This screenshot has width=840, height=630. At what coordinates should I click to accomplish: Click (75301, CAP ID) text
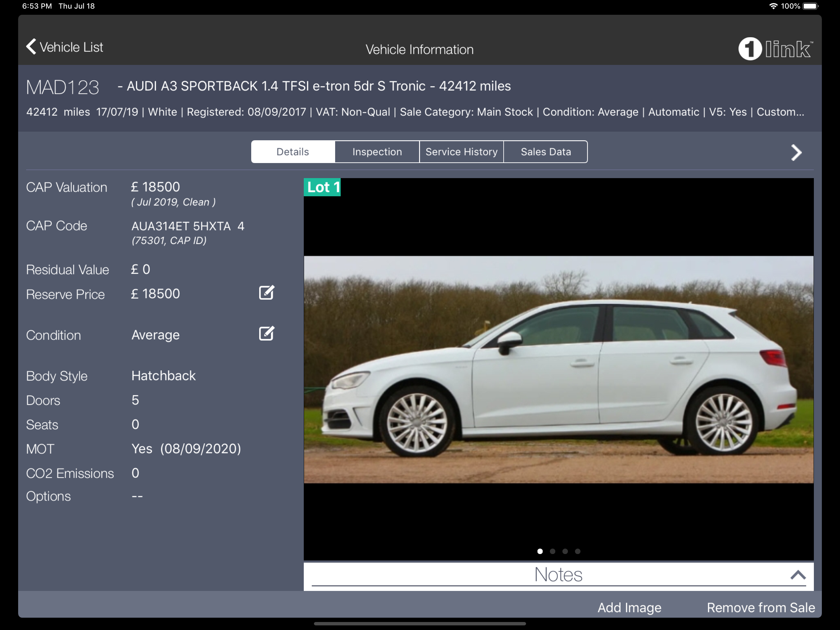[169, 241]
